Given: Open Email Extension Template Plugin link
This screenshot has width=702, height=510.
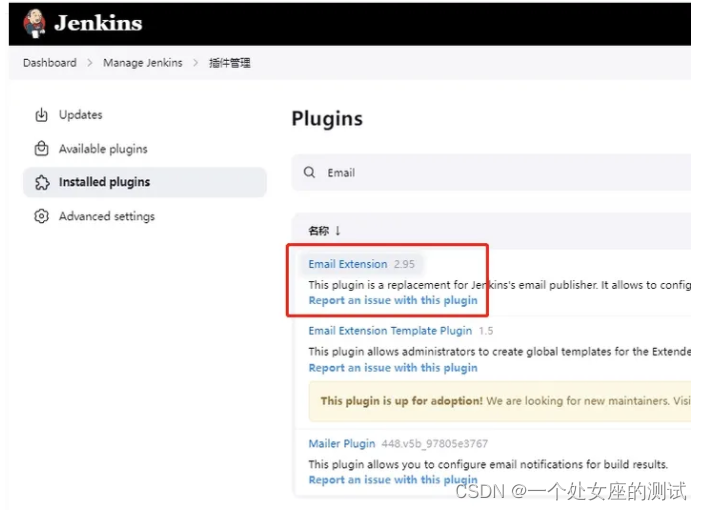Looking at the screenshot, I should (x=390, y=331).
